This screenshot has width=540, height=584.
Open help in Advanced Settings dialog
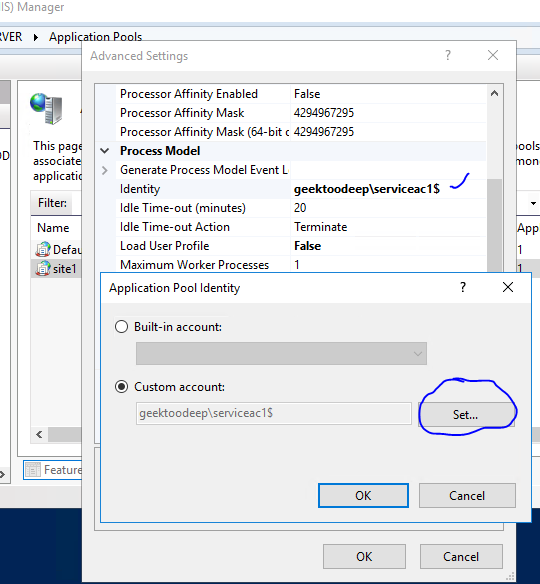tap(448, 55)
